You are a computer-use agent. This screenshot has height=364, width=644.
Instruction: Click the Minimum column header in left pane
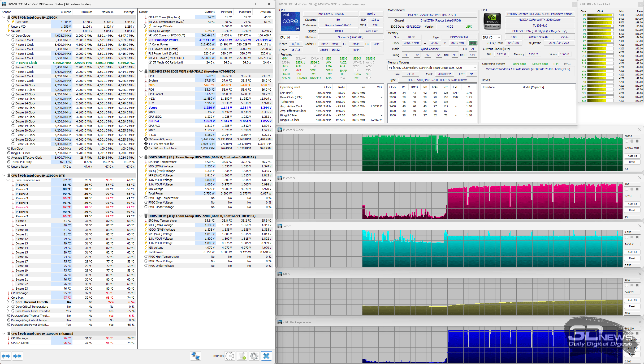[x=83, y=12]
